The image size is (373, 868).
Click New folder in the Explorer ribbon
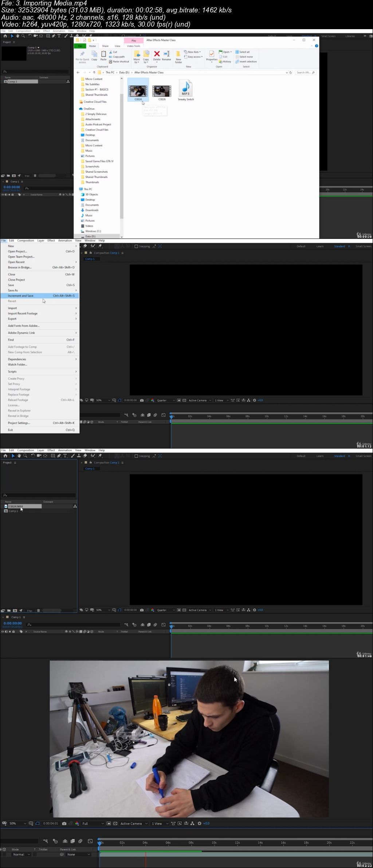coord(178,57)
